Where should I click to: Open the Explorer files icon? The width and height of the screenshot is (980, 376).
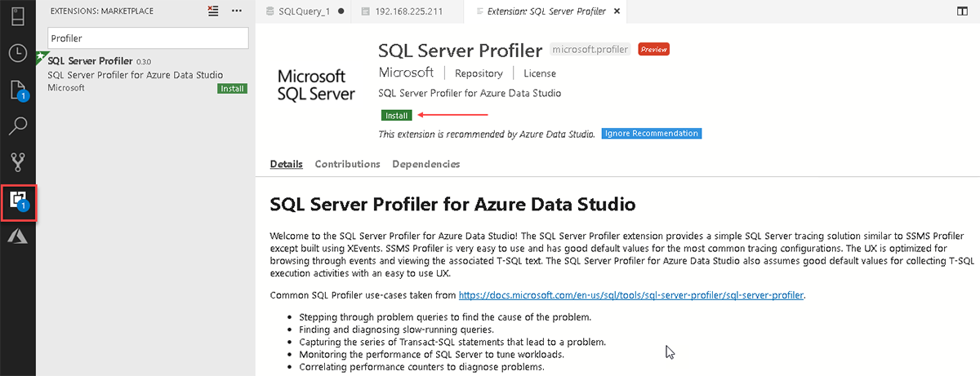[17, 90]
